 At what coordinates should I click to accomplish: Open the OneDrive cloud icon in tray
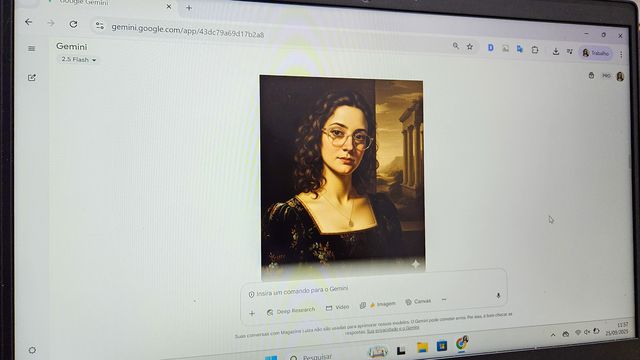566,334
